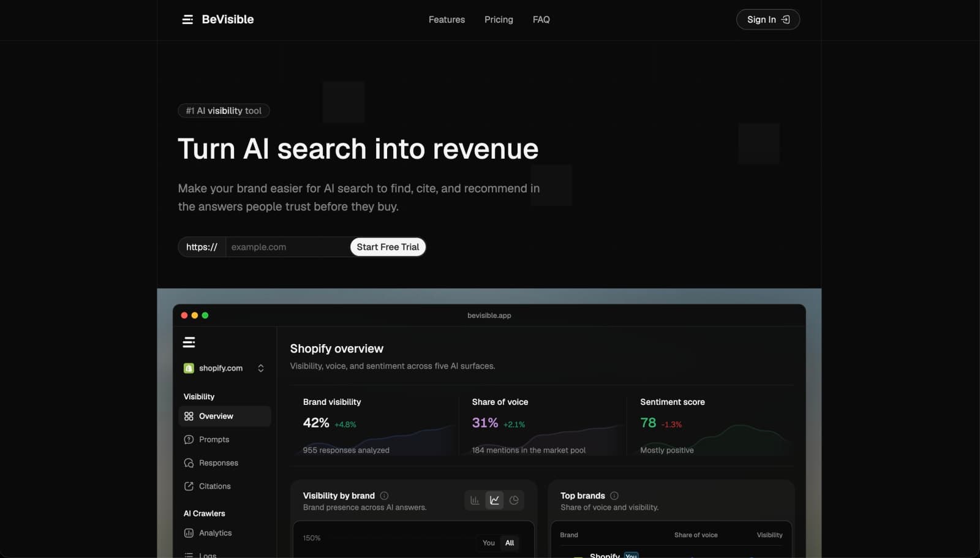Switch to bar chart view
980x558 pixels.
[x=475, y=500]
